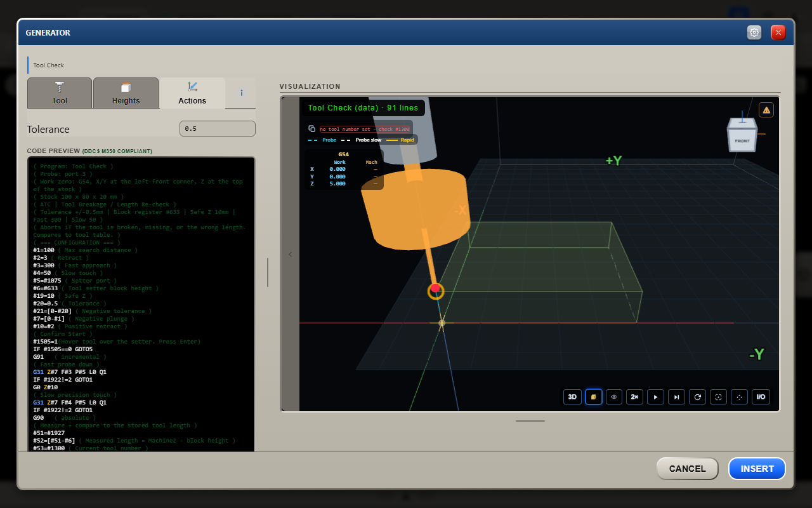The image size is (812, 508).
Task: Toggle the 3D view mode button
Action: click(572, 397)
